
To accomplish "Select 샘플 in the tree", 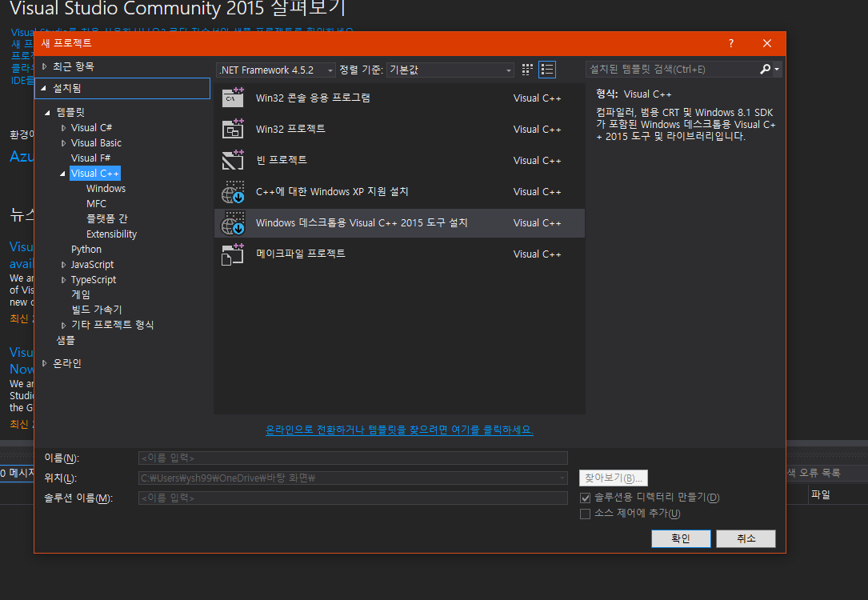I will [x=66, y=340].
